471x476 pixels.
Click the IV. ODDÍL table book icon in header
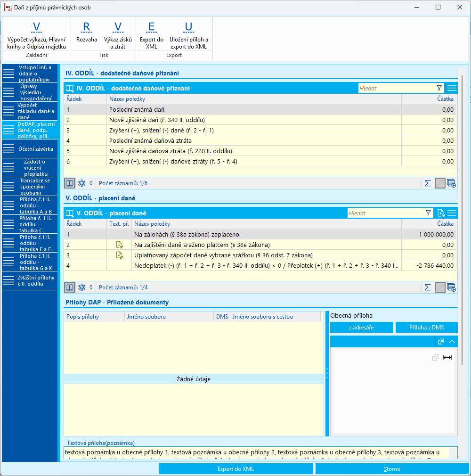(x=70, y=88)
